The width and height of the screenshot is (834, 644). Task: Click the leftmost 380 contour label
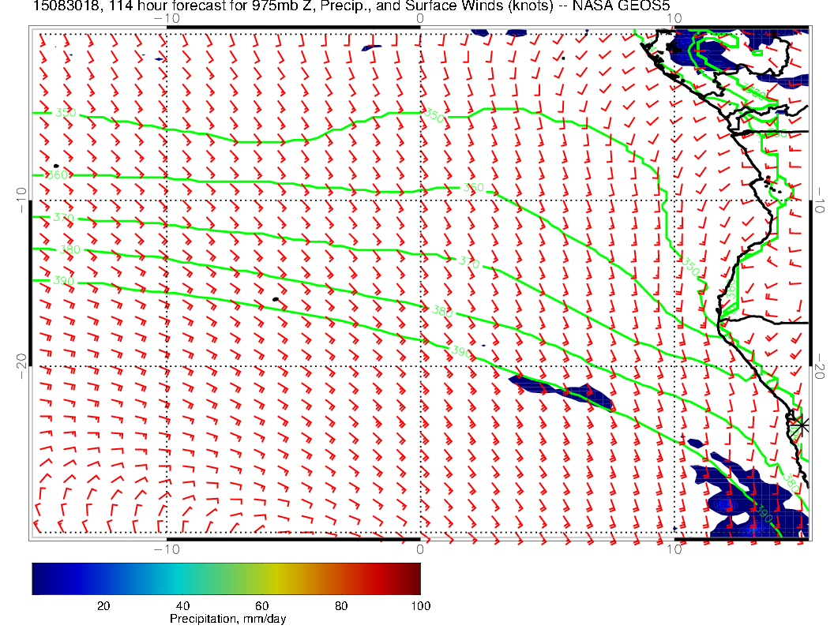[x=69, y=250]
